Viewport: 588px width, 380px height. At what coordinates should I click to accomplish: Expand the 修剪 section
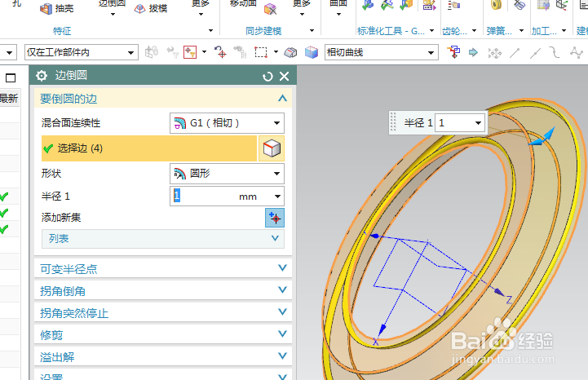282,334
